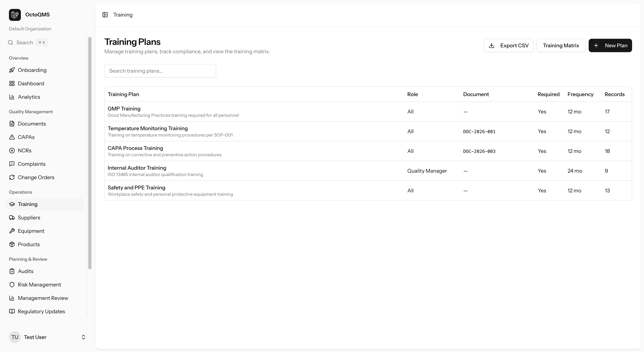The width and height of the screenshot is (644, 352).
Task: Open Safety and PPE Training plan
Action: coord(368,191)
